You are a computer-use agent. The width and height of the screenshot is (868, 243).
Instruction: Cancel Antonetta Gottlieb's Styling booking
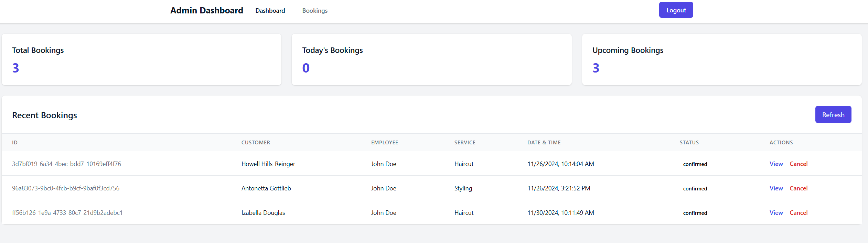click(x=798, y=188)
